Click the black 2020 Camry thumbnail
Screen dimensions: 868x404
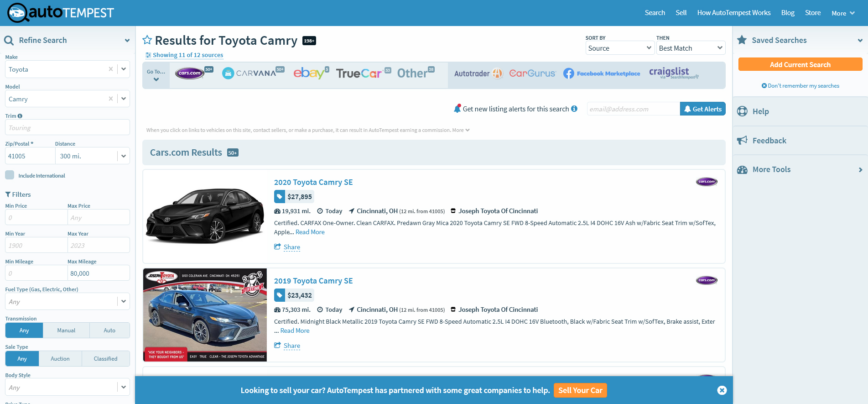[x=205, y=216]
